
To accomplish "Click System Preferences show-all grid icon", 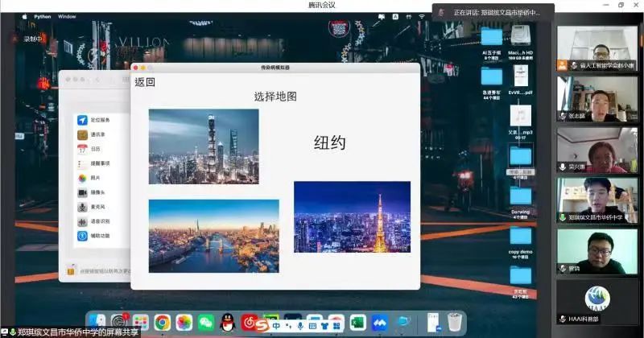I will [126, 79].
